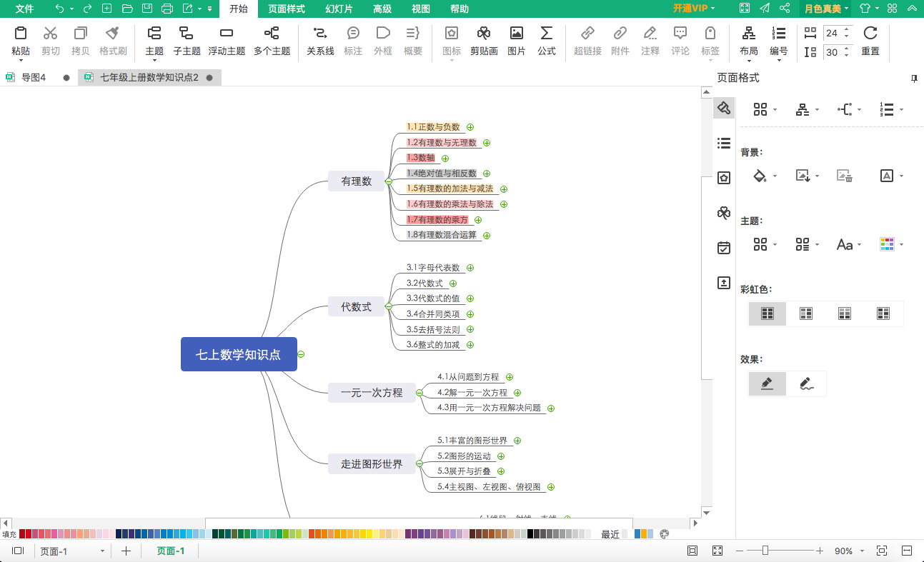Click the Undo arrow in title bar
Viewport: 924px width, 562px height.
click(x=60, y=9)
